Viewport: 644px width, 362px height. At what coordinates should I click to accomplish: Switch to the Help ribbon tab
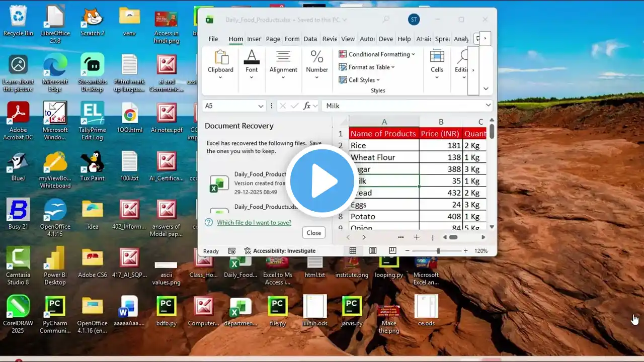click(404, 39)
